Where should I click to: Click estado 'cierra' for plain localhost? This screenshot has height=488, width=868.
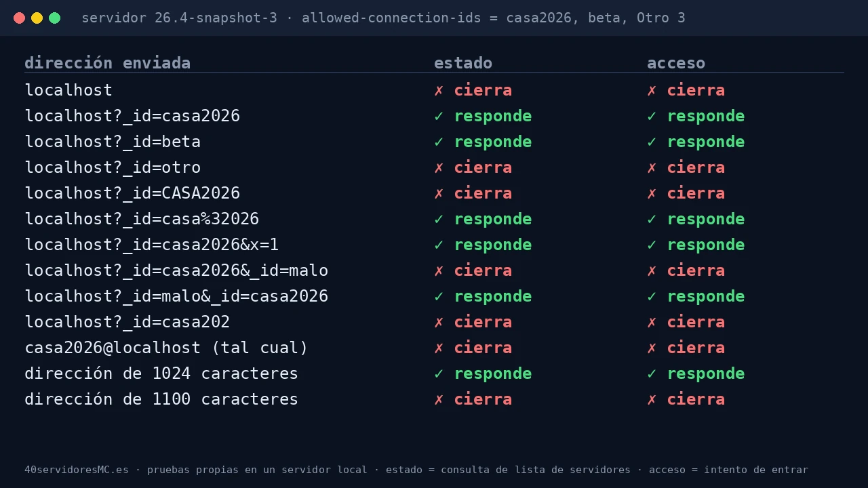(483, 90)
